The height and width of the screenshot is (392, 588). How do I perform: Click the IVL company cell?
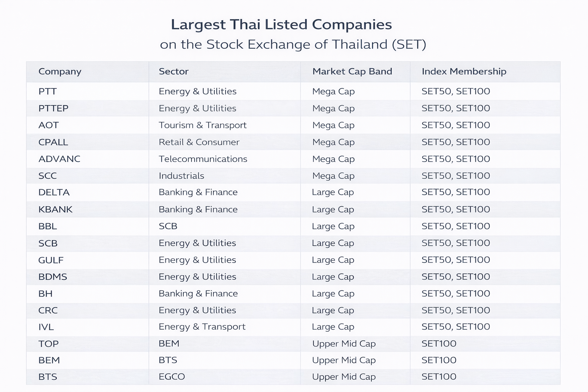46,327
